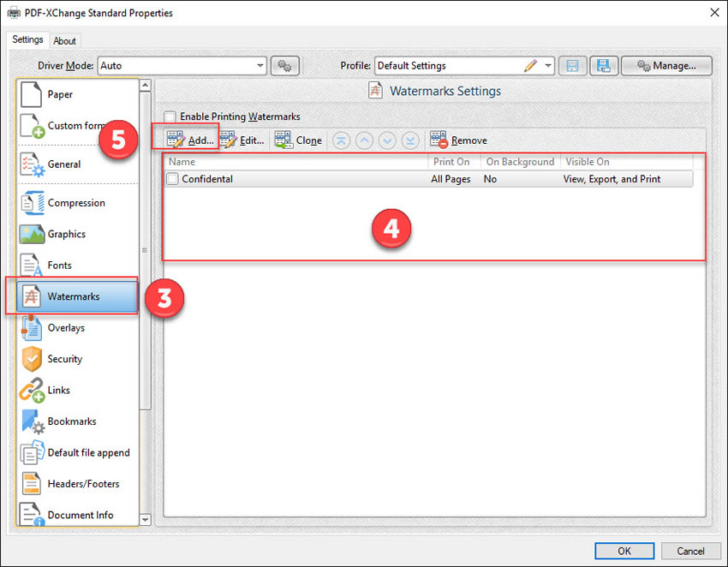728x567 pixels.
Task: Click the Manage... profiles button
Action: [666, 66]
